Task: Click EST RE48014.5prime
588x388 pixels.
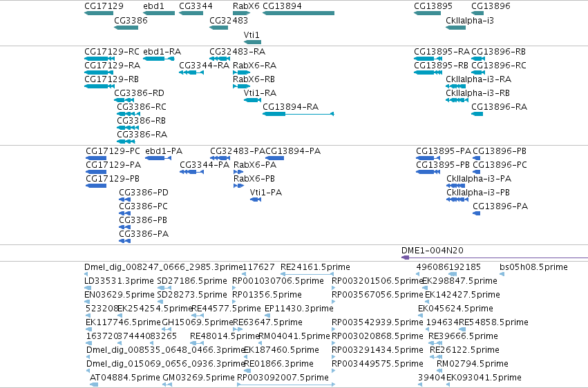Action: 196,343
